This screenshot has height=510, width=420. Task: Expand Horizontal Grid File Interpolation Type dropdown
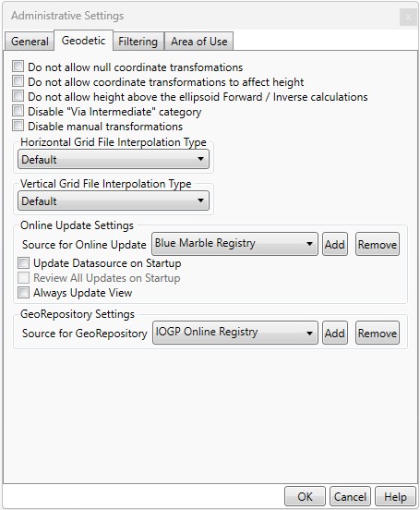(114, 159)
